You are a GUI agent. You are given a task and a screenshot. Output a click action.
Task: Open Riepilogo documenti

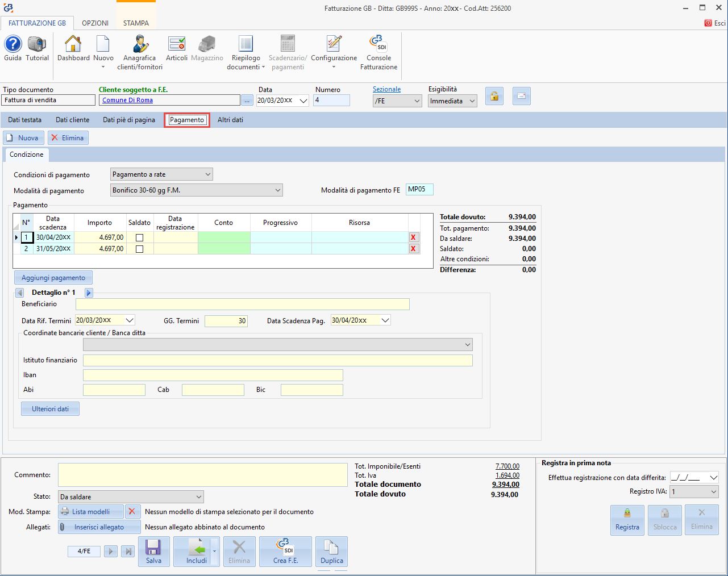(246, 52)
